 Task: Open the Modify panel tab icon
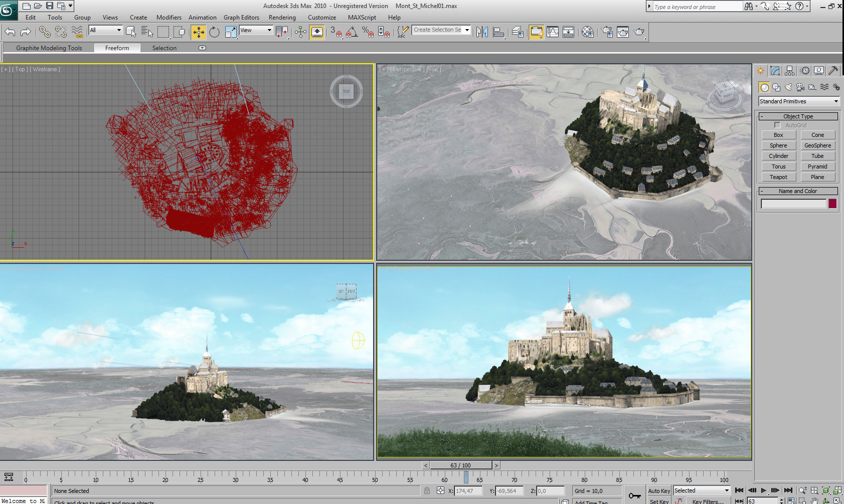point(775,71)
